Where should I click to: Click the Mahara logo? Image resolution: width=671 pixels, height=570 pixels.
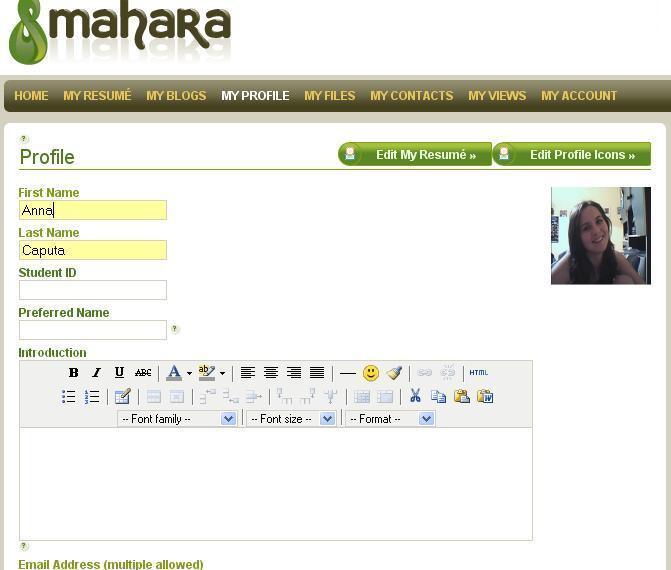pos(120,32)
